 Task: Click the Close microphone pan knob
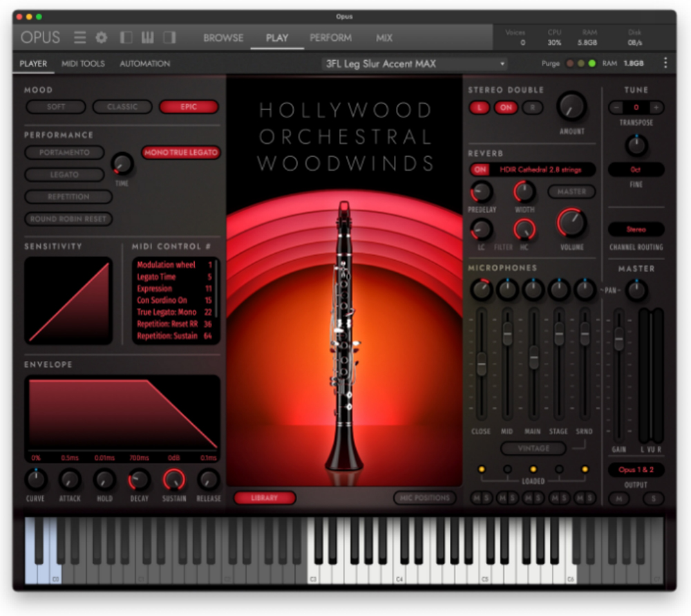481,289
